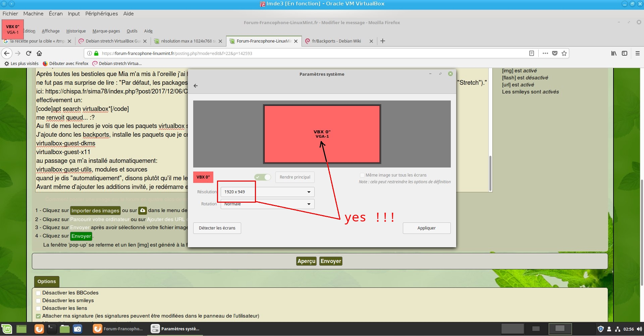644x336 pixels.
Task: Open the Périphériques menu in VirtualBox
Action: tap(101, 14)
